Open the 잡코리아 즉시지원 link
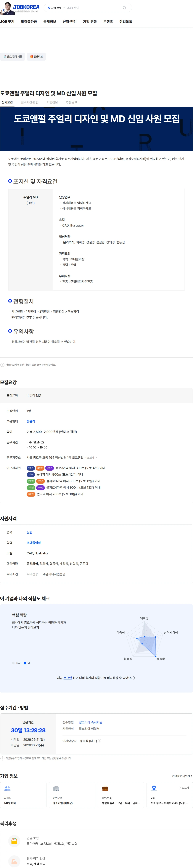 [x=91, y=722]
